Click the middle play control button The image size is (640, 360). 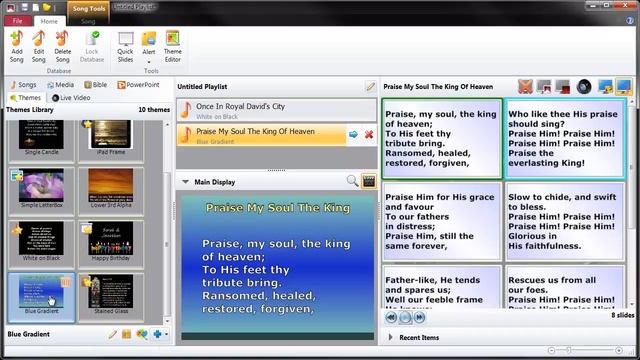[405, 317]
